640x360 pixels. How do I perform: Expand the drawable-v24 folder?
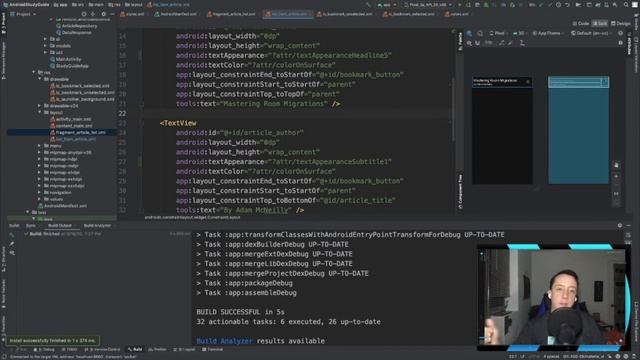(40, 106)
